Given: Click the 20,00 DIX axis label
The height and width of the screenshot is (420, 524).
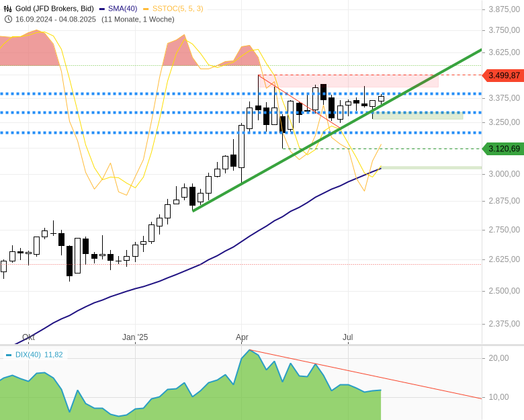Looking at the screenshot, I should 498,358.
